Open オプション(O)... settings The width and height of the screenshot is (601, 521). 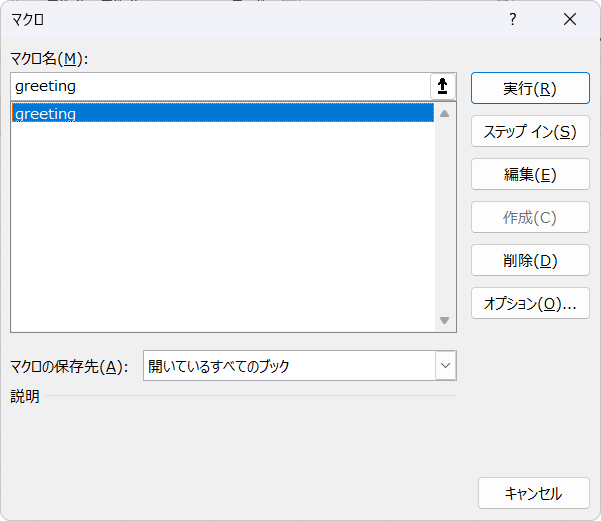click(x=530, y=303)
